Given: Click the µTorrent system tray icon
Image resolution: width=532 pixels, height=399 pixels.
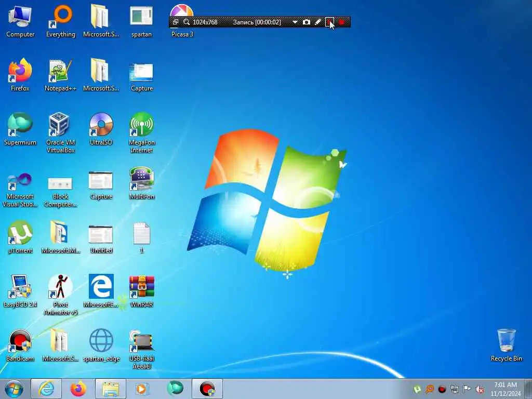Looking at the screenshot, I should coord(417,389).
